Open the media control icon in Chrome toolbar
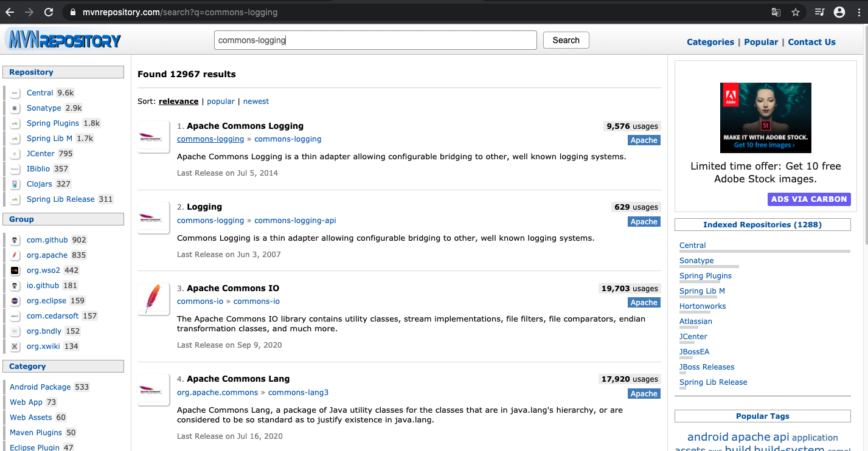The width and height of the screenshot is (868, 451). (x=820, y=12)
